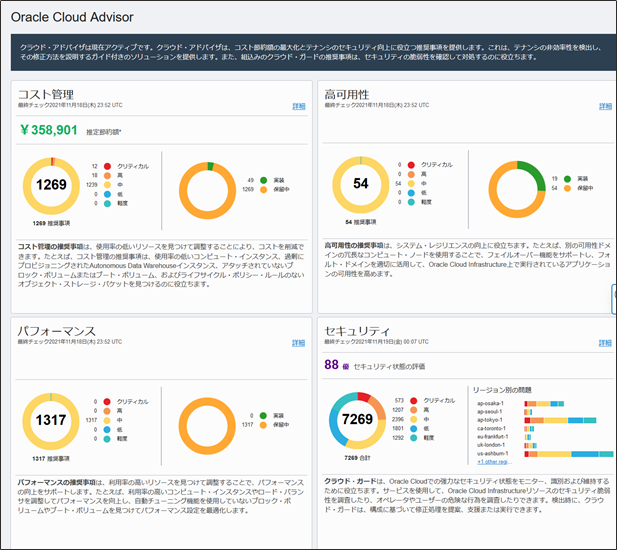This screenshot has height=550, width=617.
Task: Select the us-ashburn-1 region problem bar
Action: point(555,453)
